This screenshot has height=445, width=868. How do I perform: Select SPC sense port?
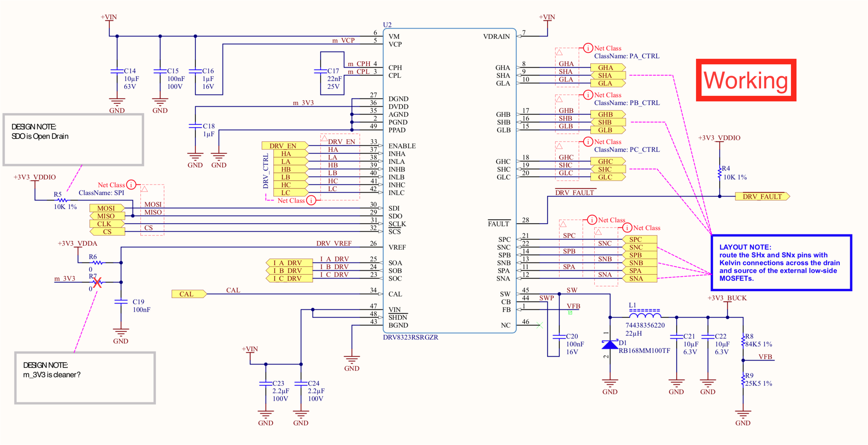click(639, 239)
